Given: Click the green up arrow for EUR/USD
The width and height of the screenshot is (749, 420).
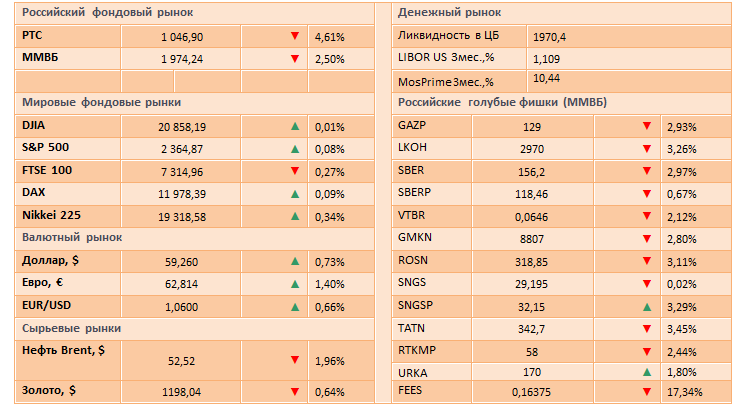Looking at the screenshot, I should [295, 306].
